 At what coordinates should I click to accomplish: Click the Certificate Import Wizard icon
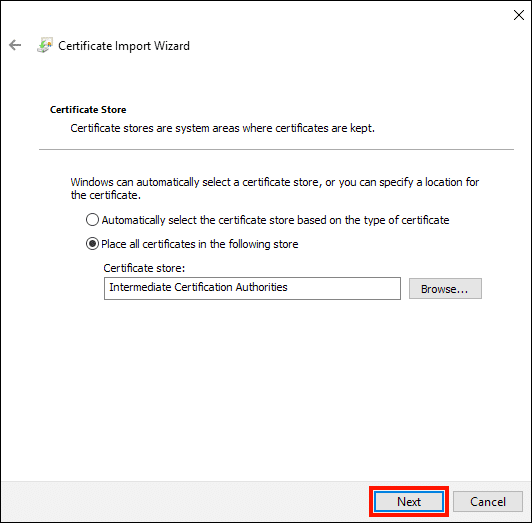click(45, 45)
